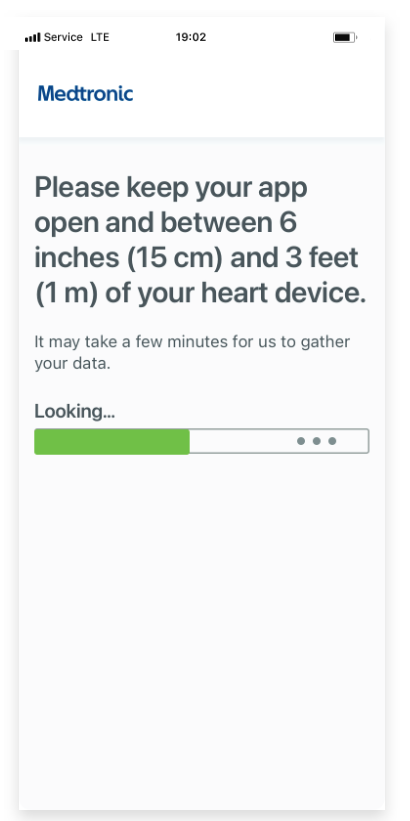Tap the 'heart device.' words in heading
Viewport: 410px width, 821px height.
pyautogui.click(x=283, y=294)
